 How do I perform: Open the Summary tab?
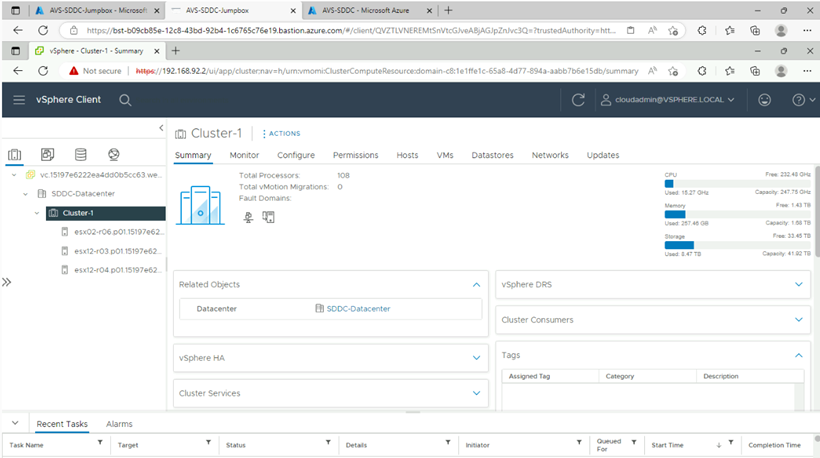coord(193,155)
